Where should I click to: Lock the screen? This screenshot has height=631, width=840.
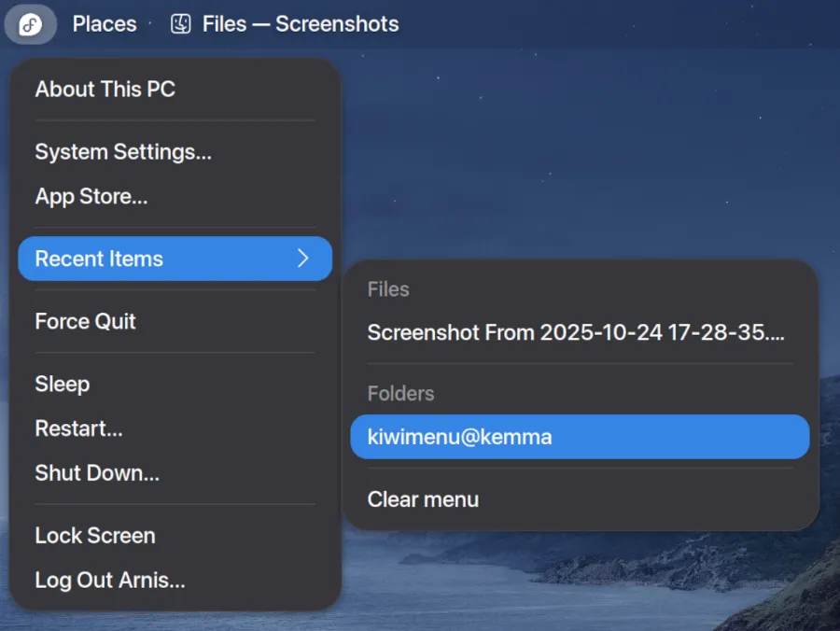click(x=94, y=536)
